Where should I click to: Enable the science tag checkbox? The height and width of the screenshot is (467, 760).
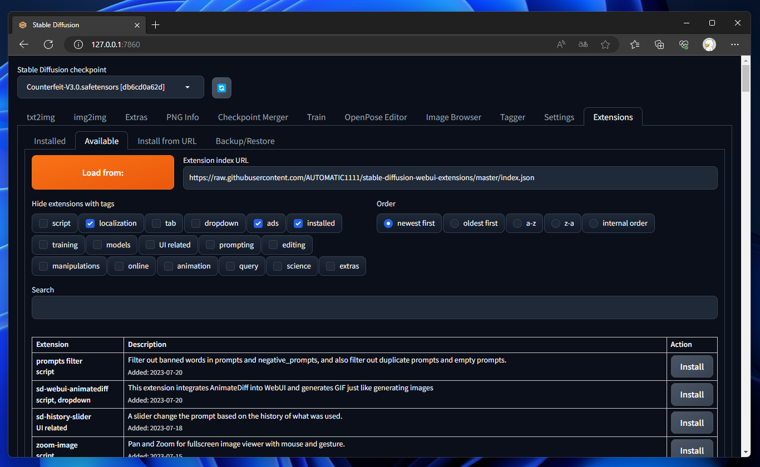click(277, 266)
